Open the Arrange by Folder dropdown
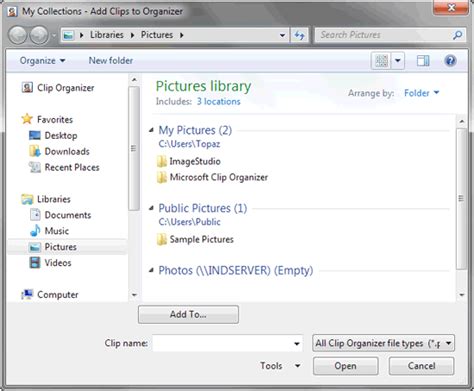 point(421,93)
